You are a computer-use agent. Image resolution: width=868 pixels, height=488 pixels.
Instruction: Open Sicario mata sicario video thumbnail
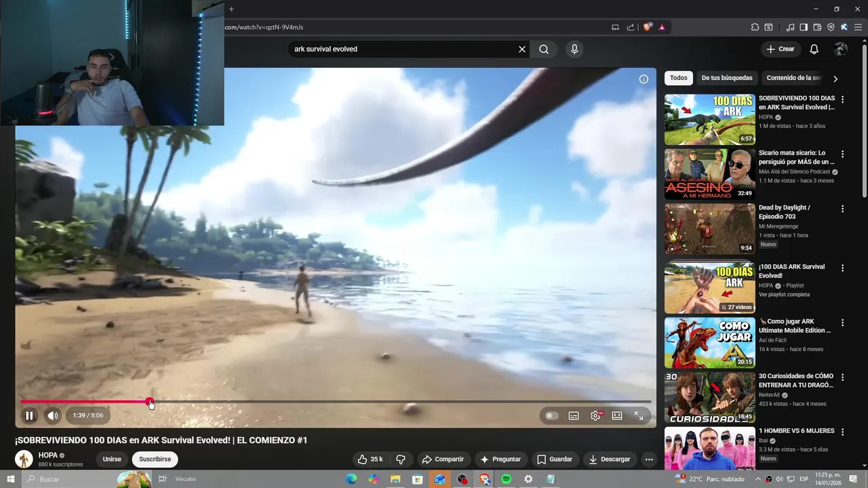(709, 174)
